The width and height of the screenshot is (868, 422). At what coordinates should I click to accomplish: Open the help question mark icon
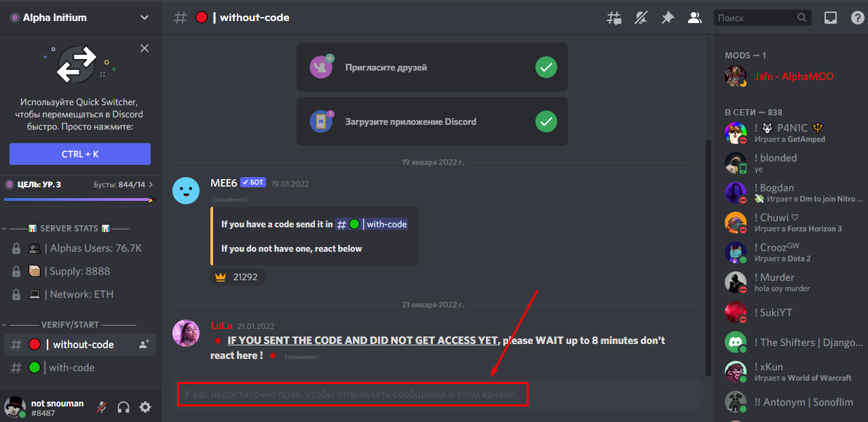[857, 18]
